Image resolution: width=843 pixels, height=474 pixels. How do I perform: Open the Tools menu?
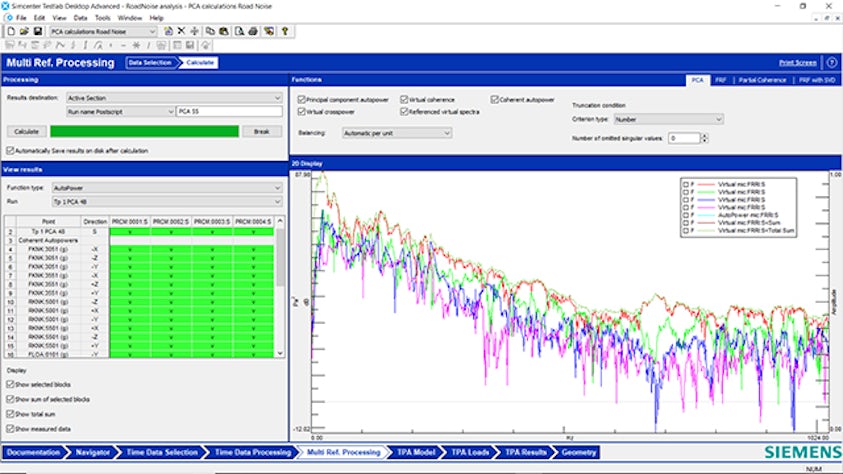[x=102, y=18]
